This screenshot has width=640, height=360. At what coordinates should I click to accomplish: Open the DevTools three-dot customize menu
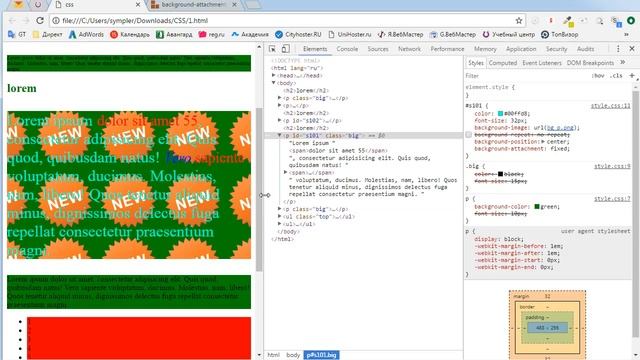[618, 49]
